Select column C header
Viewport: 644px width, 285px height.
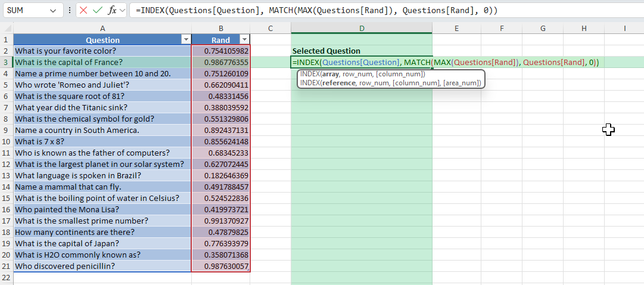pyautogui.click(x=270, y=29)
